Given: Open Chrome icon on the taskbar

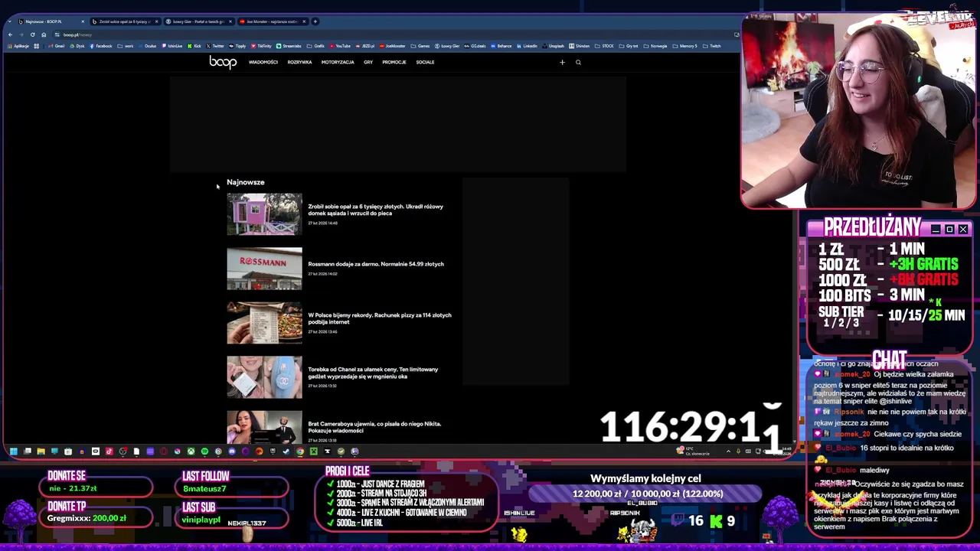Looking at the screenshot, I should click(300, 452).
